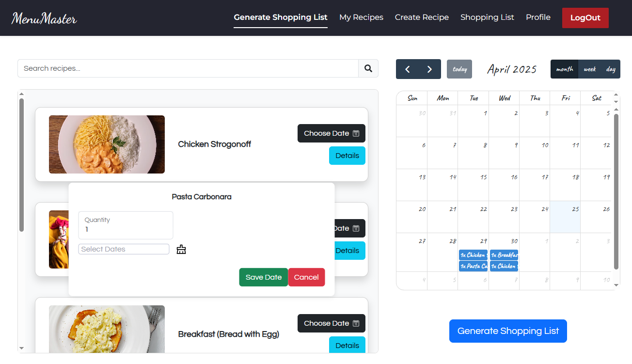Click the Sun column header in calendar
This screenshot has height=364, width=632.
click(412, 98)
